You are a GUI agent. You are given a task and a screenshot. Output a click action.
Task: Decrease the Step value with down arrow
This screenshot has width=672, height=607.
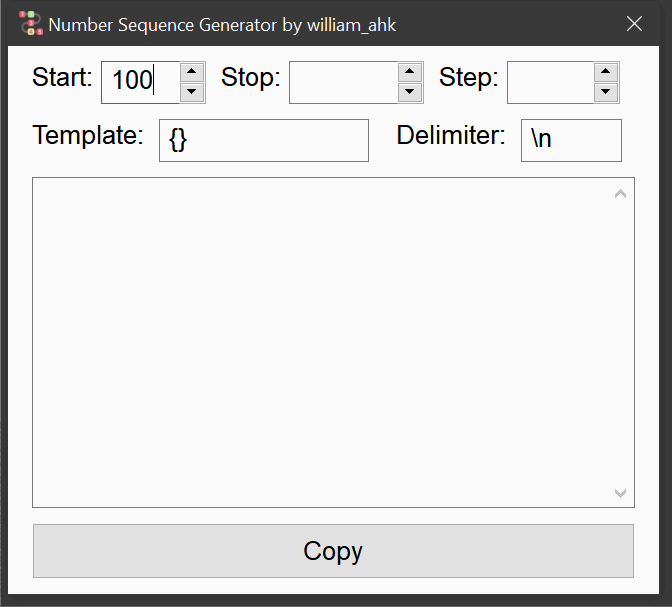[x=606, y=92]
